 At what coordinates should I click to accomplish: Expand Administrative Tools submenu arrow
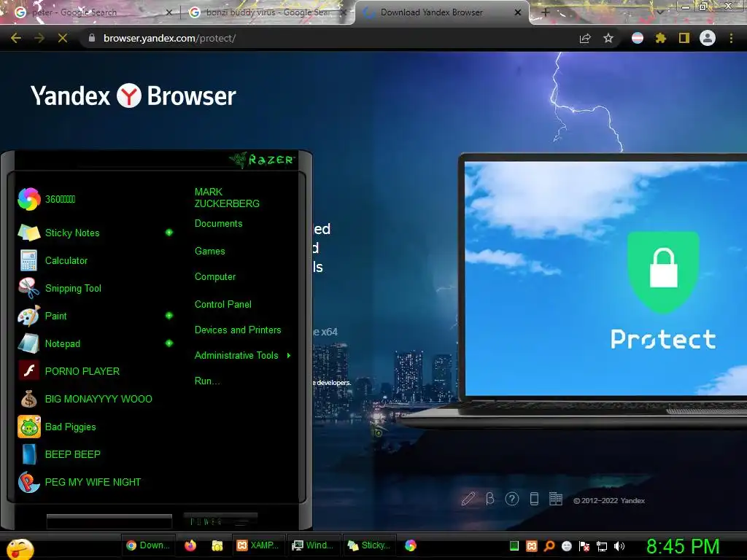click(x=289, y=355)
